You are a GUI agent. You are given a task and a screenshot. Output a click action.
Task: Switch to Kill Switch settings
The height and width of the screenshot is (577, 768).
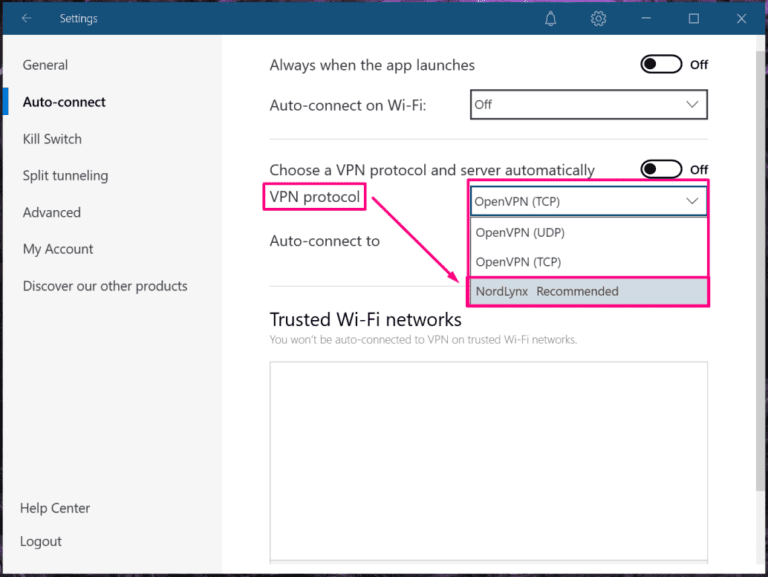[52, 139]
